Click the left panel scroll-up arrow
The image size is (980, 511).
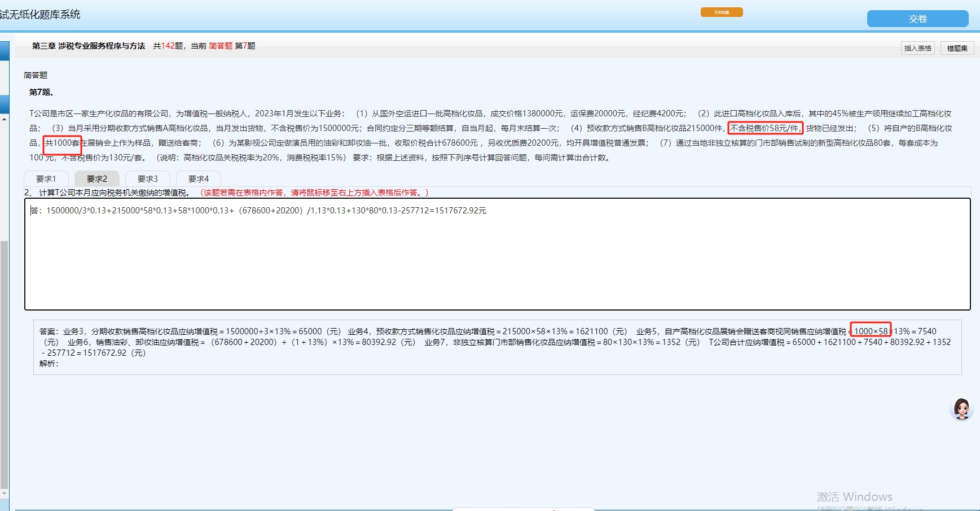(4, 119)
